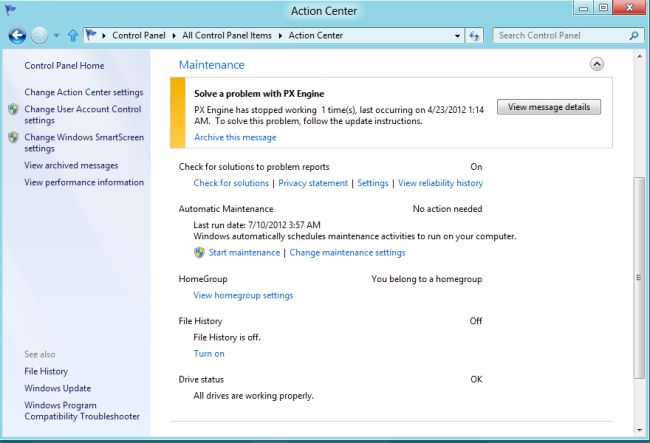Click Check for solutions link
Viewport: 650px width, 443px height.
(231, 183)
